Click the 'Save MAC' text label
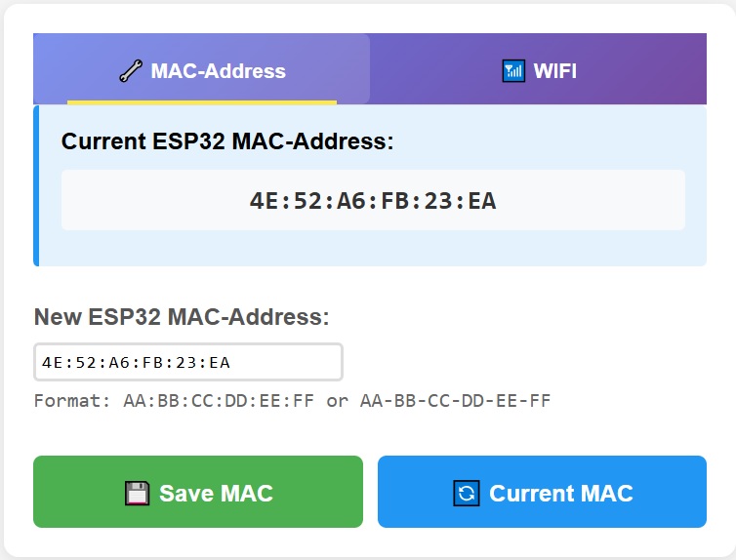The height and width of the screenshot is (560, 736). [x=216, y=493]
